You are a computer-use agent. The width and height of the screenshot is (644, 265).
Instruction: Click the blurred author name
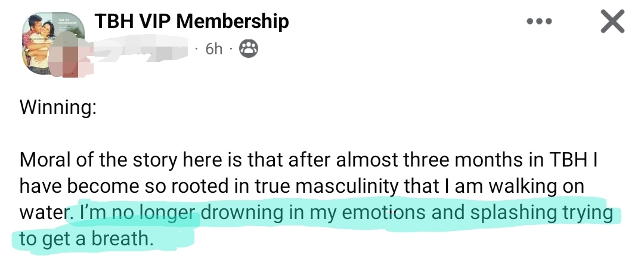point(143,49)
